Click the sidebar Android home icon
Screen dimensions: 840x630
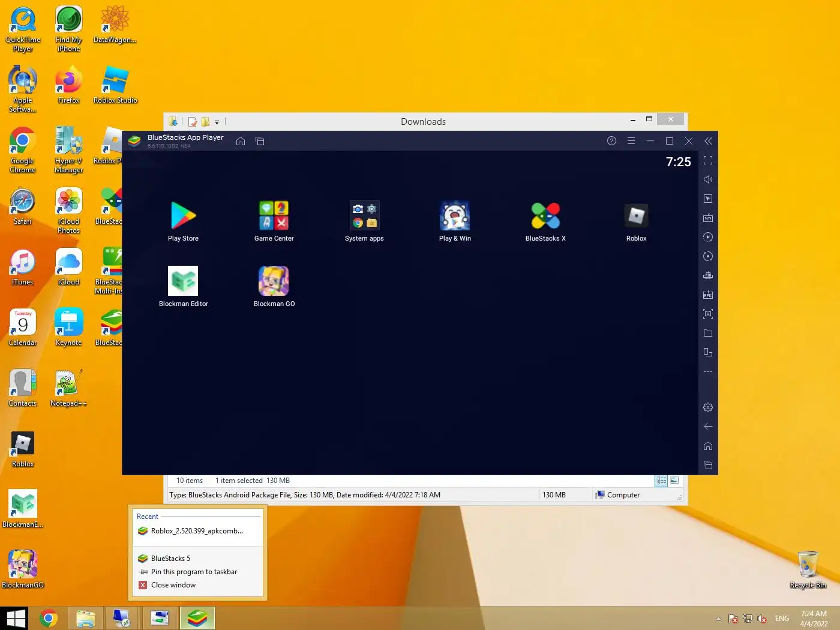click(x=708, y=446)
